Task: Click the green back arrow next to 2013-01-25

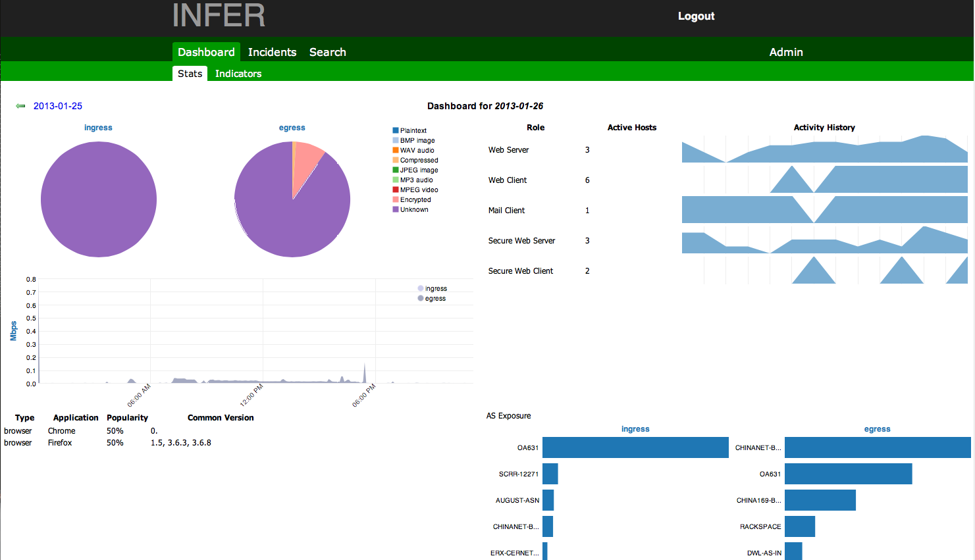Action: click(20, 106)
